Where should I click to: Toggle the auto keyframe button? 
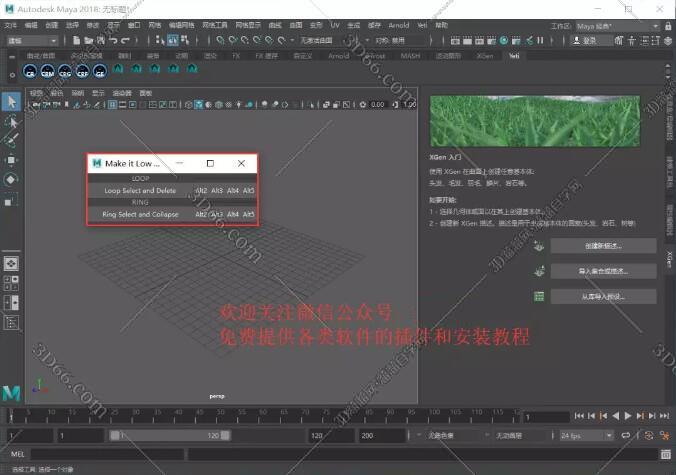point(649,436)
